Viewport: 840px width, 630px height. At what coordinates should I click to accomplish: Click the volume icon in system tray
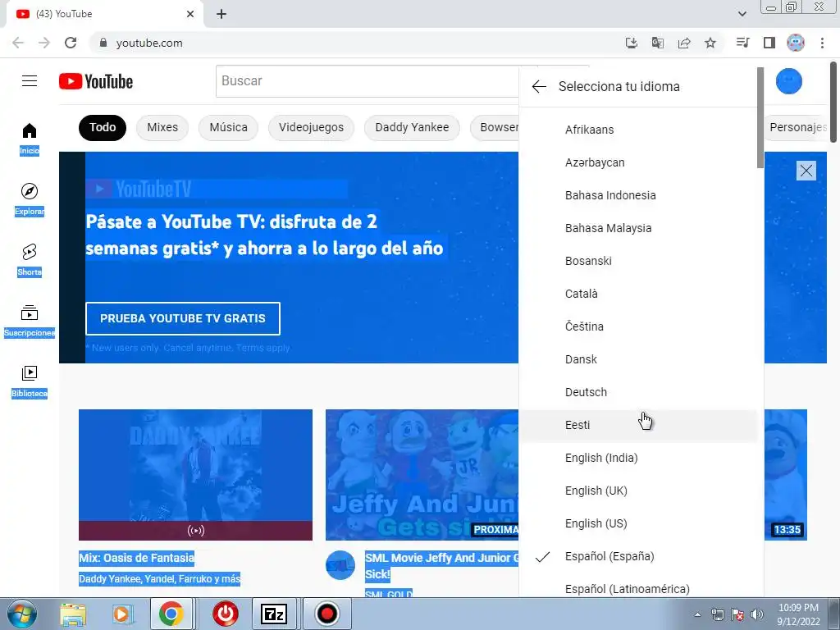click(757, 614)
